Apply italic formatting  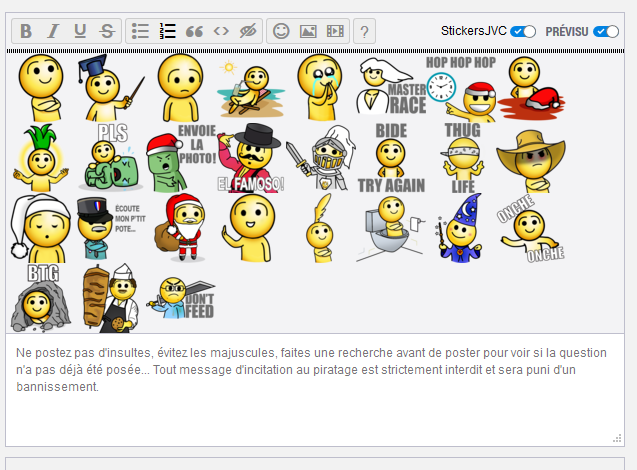(x=53, y=31)
